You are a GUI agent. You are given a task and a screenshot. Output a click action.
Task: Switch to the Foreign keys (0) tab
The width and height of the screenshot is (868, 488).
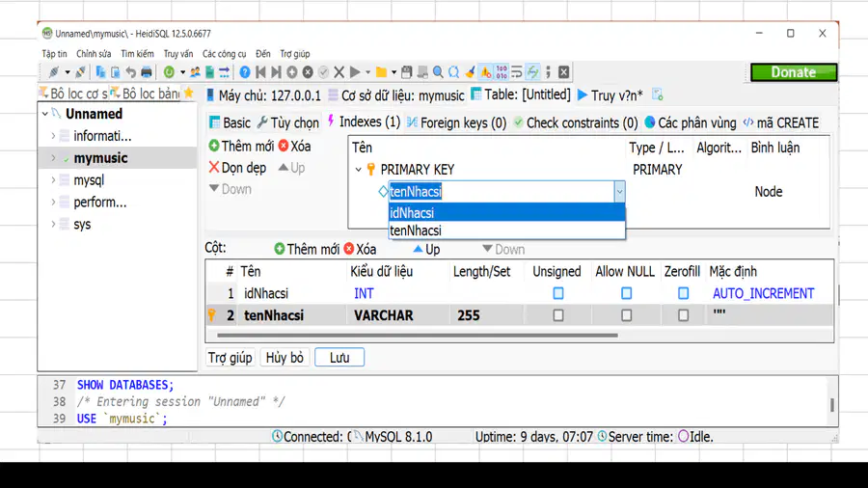pyautogui.click(x=456, y=122)
